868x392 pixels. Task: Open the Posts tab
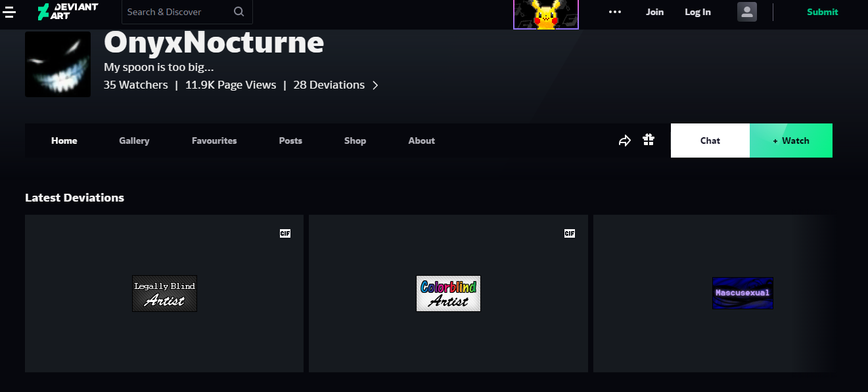pyautogui.click(x=290, y=141)
